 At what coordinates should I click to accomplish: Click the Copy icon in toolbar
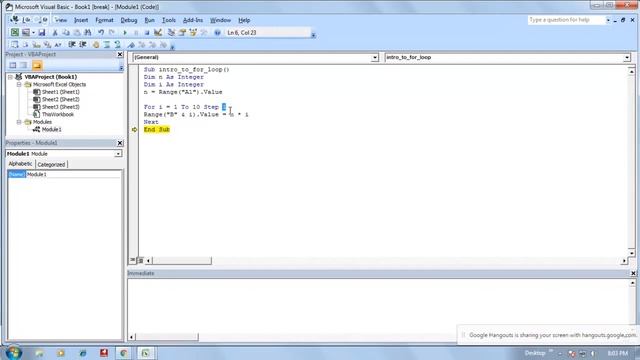coord(66,32)
